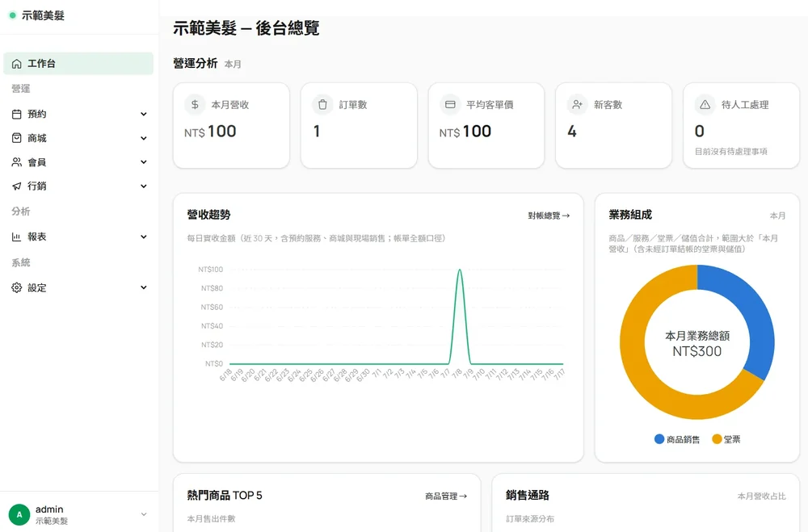Image resolution: width=808 pixels, height=532 pixels.
Task: Click the warning icon in 待人工處理 card
Action: point(705,105)
